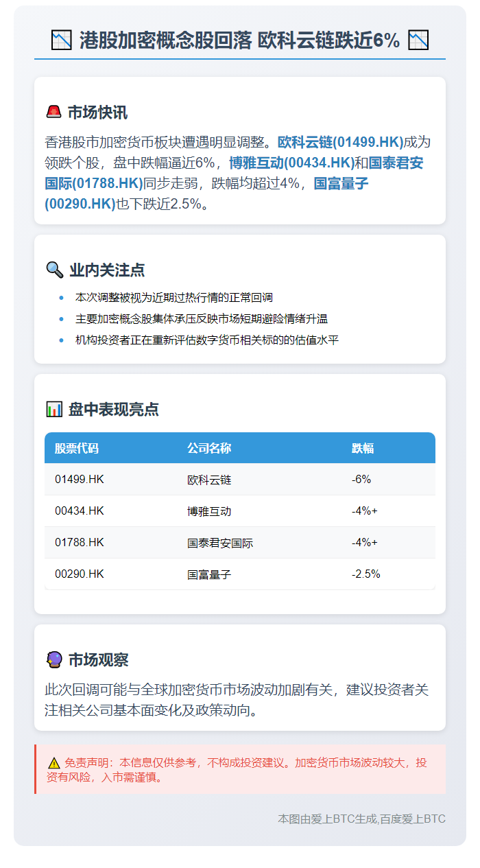Click bullet about 机构投资者重新评估估值水平
Image resolution: width=480 pixels, height=868 pixels.
coord(207,340)
